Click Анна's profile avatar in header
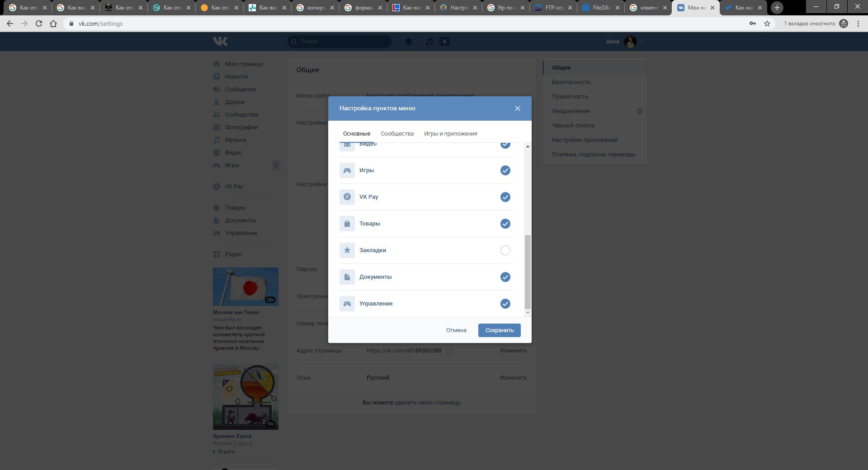The width and height of the screenshot is (868, 470). point(630,42)
